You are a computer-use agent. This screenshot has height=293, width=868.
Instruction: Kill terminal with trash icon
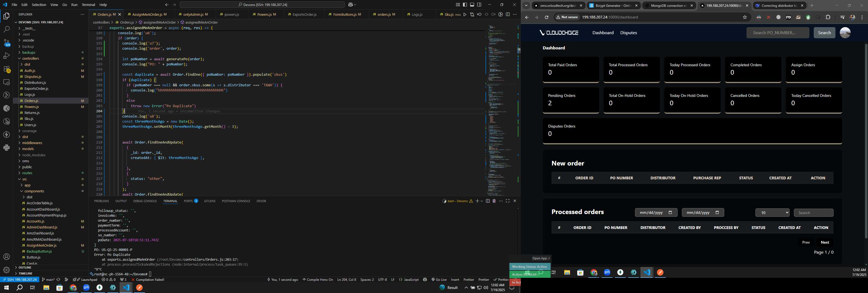pos(494,201)
